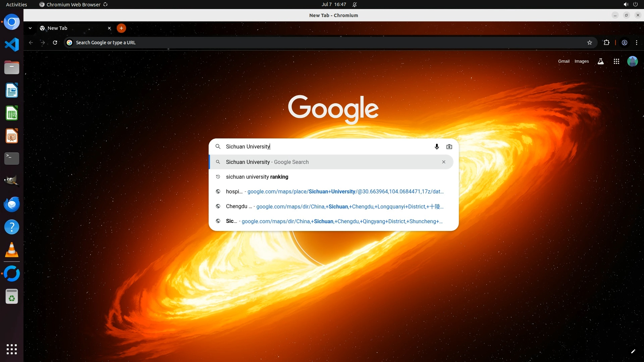Screen dimensions: 644x362
Task: Customize Chromium with the pencil icon
Action: [633, 351]
